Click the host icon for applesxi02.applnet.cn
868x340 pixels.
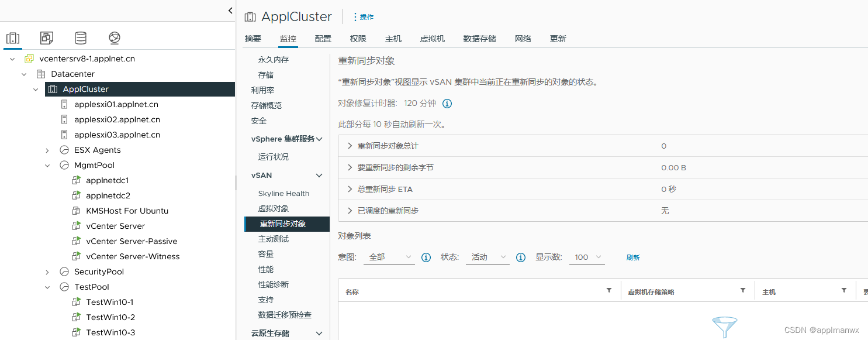click(64, 119)
